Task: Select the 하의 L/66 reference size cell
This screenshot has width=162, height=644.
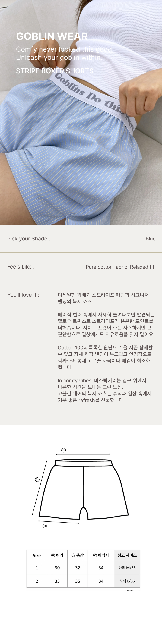Action: pyautogui.click(x=127, y=581)
